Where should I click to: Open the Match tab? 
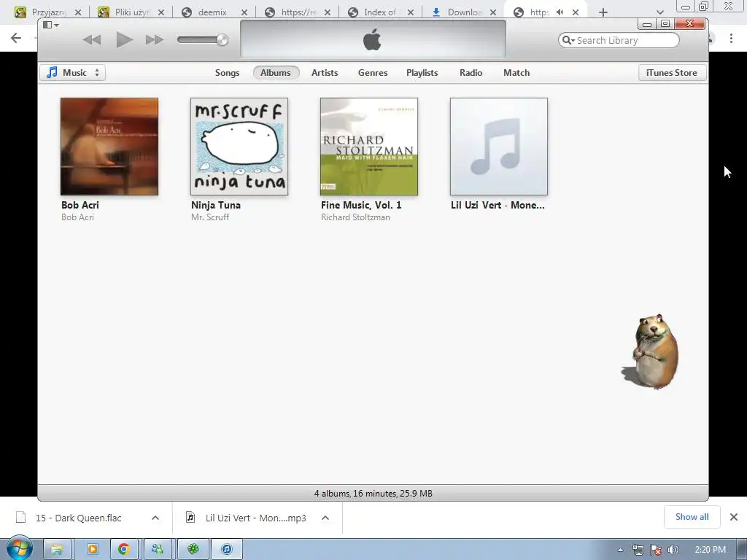pyautogui.click(x=516, y=73)
